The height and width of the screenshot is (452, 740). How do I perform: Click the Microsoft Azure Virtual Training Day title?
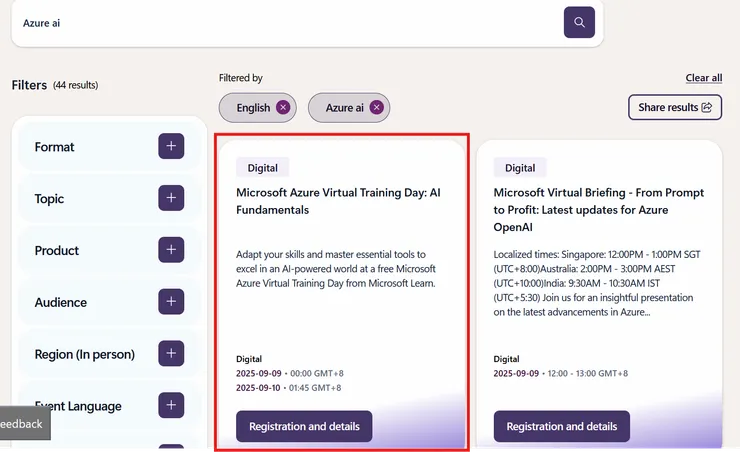[338, 201]
